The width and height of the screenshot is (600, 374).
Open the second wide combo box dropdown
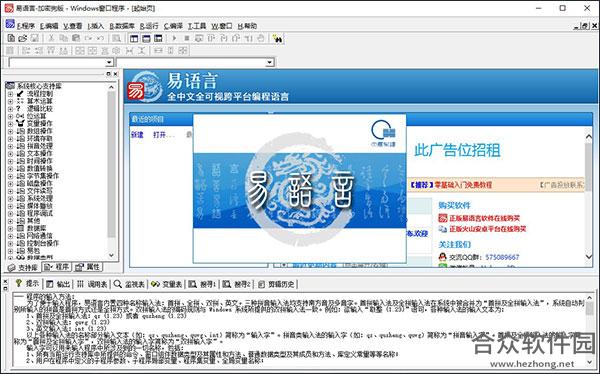click(270, 62)
